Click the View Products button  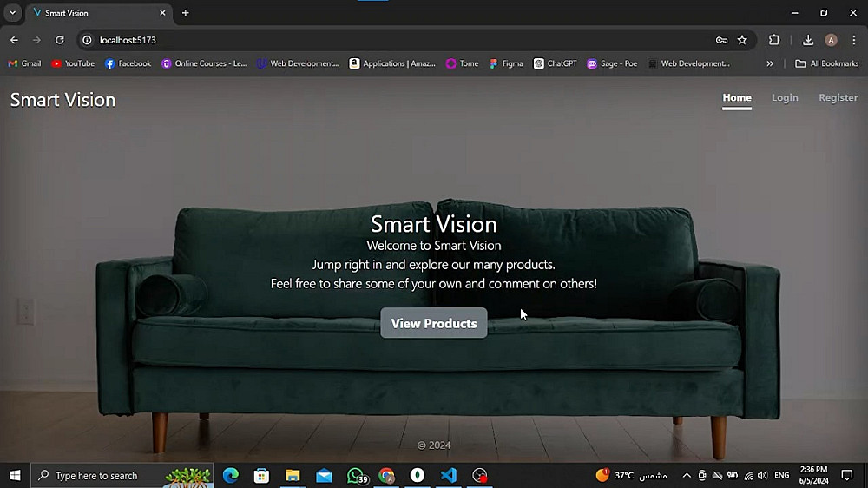coord(434,323)
